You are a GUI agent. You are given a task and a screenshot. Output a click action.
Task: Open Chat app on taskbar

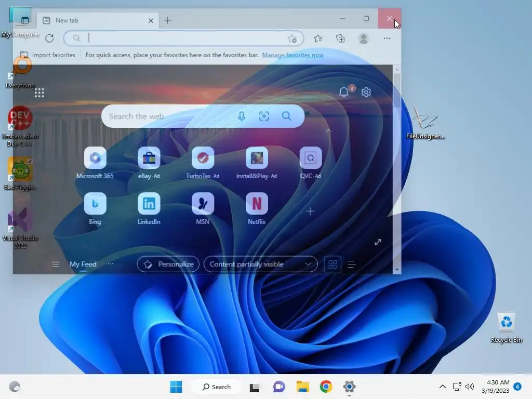[x=279, y=387]
